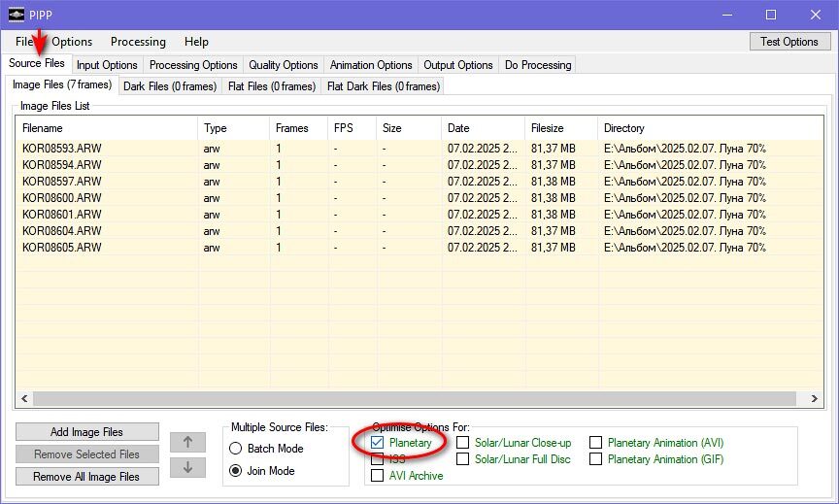The height and width of the screenshot is (504, 839).
Task: Maximize the PIPP window
Action: [771, 15]
